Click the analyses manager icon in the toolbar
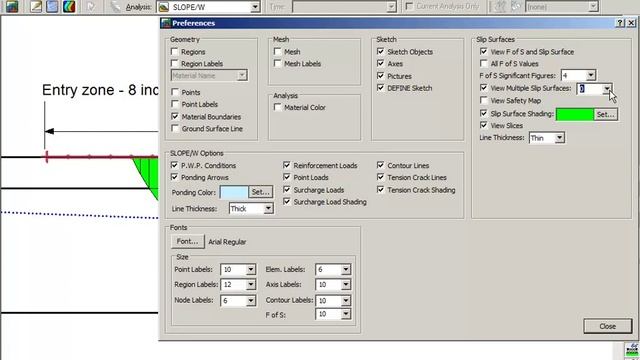The image size is (640, 360). [11, 6]
